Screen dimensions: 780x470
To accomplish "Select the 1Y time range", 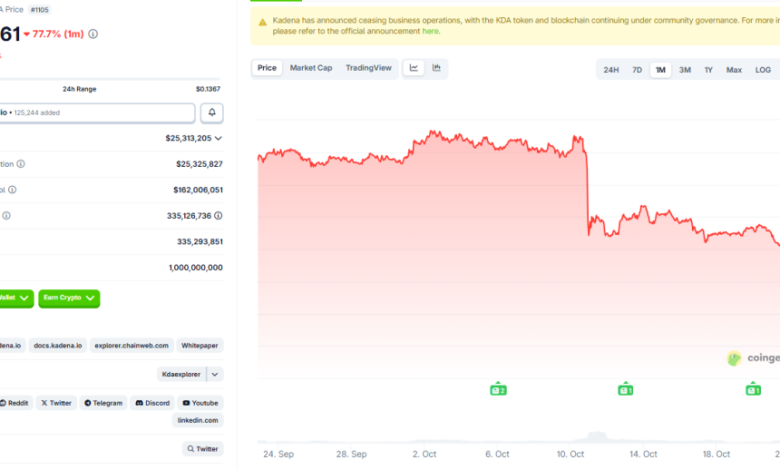I will coord(708,70).
